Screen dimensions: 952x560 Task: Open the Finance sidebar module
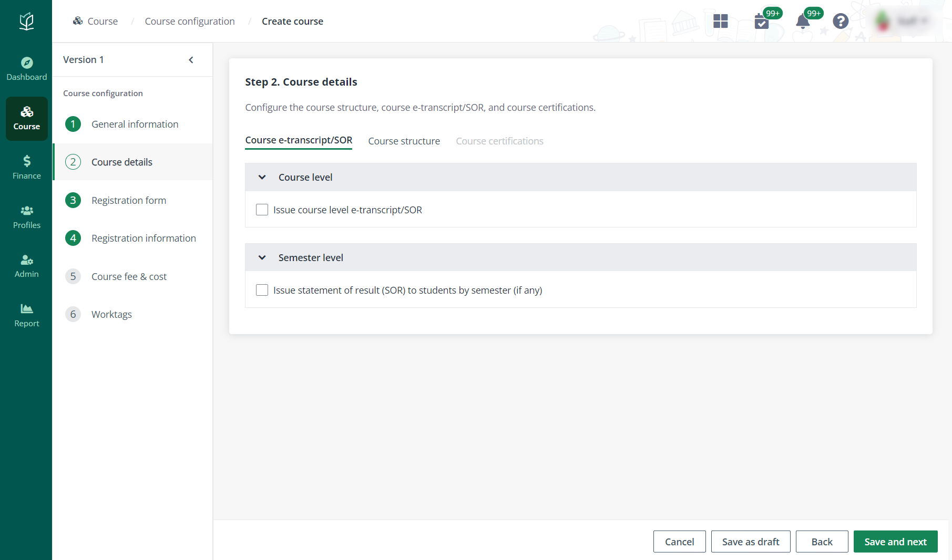click(26, 168)
